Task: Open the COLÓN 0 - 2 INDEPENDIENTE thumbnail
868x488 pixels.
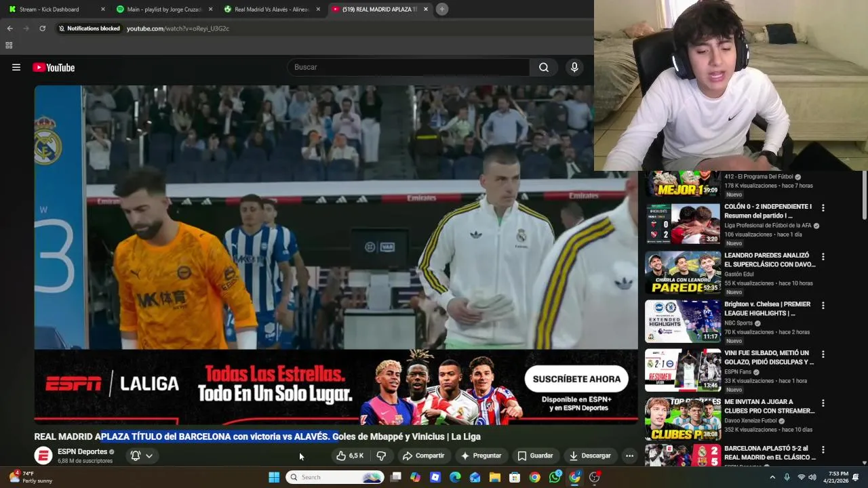Action: tap(682, 224)
